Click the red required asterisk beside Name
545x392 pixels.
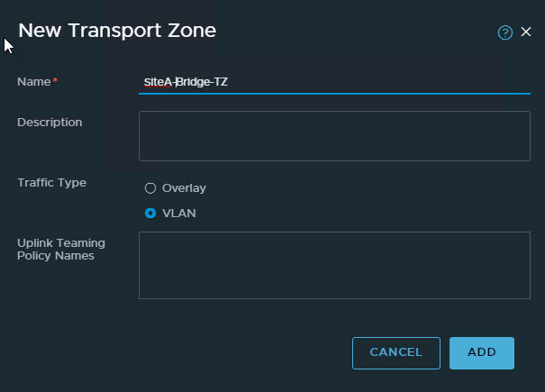[x=55, y=82]
